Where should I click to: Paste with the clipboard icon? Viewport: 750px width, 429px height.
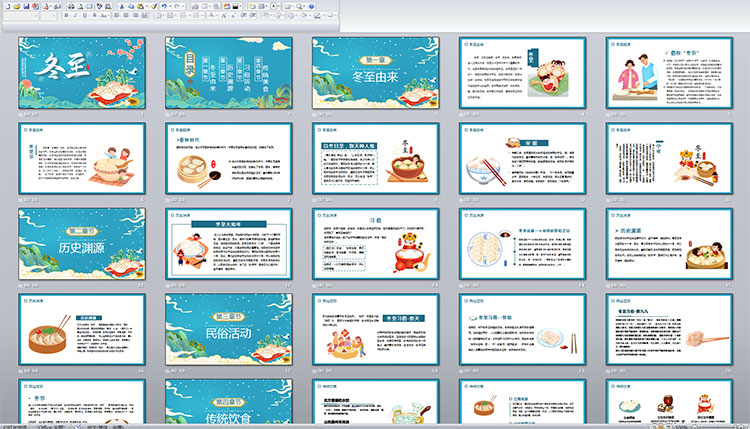(140, 6)
